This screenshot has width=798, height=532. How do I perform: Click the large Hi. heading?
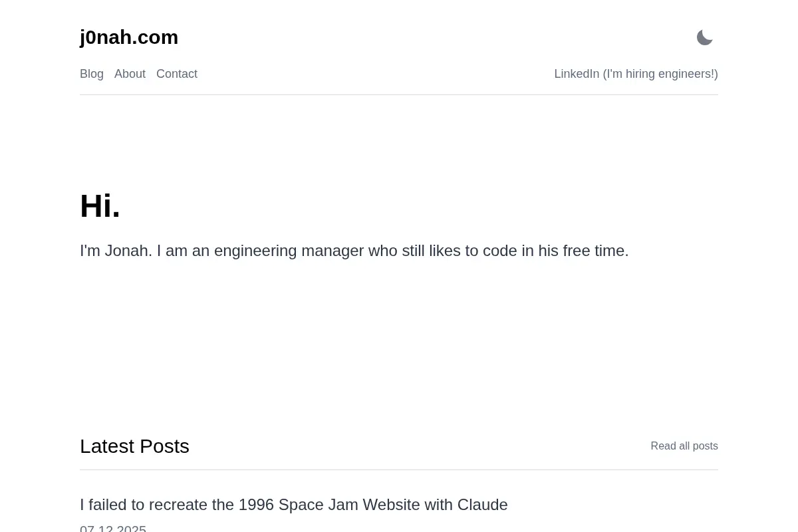(x=100, y=206)
